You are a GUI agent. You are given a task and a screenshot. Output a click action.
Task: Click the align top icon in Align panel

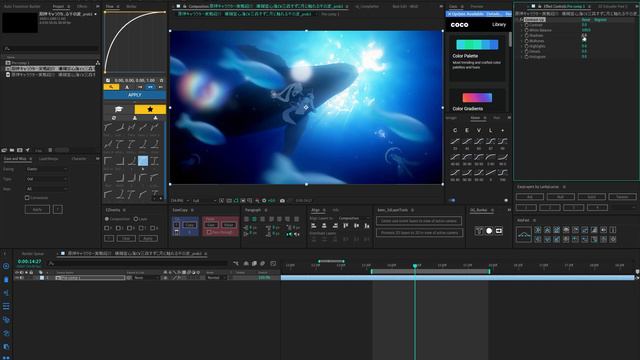click(x=346, y=225)
